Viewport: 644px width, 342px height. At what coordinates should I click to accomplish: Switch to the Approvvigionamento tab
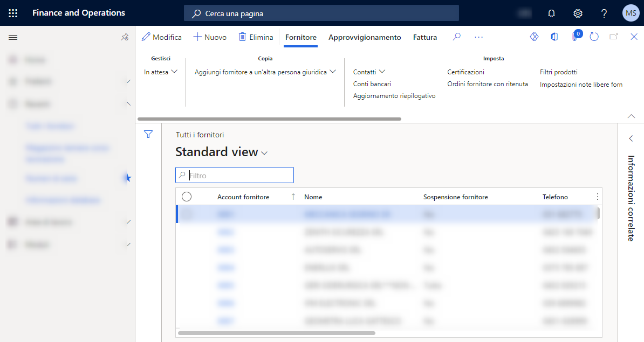pyautogui.click(x=365, y=37)
